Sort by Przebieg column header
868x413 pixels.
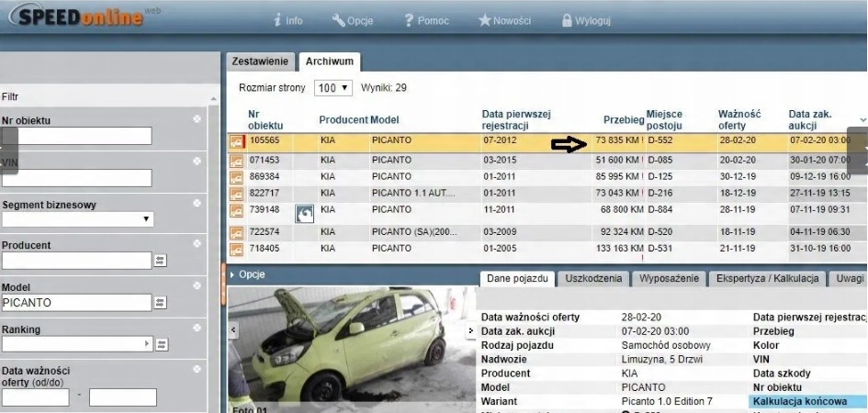622,120
